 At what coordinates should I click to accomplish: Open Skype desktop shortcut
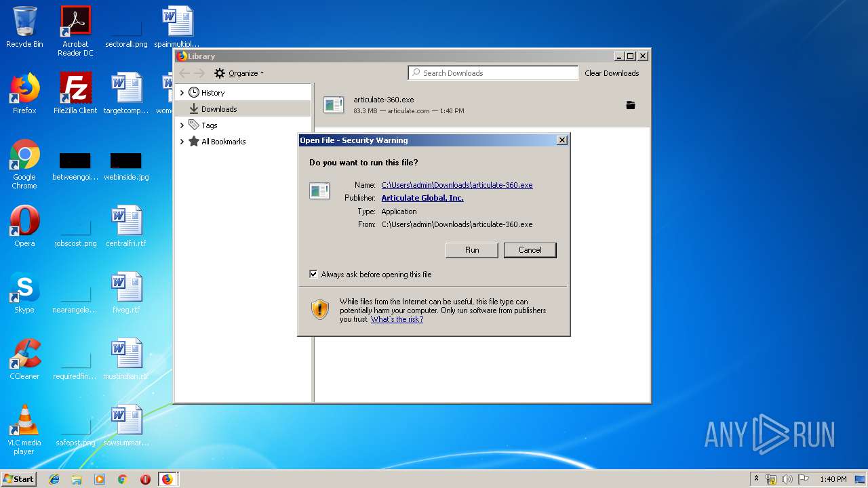24,293
